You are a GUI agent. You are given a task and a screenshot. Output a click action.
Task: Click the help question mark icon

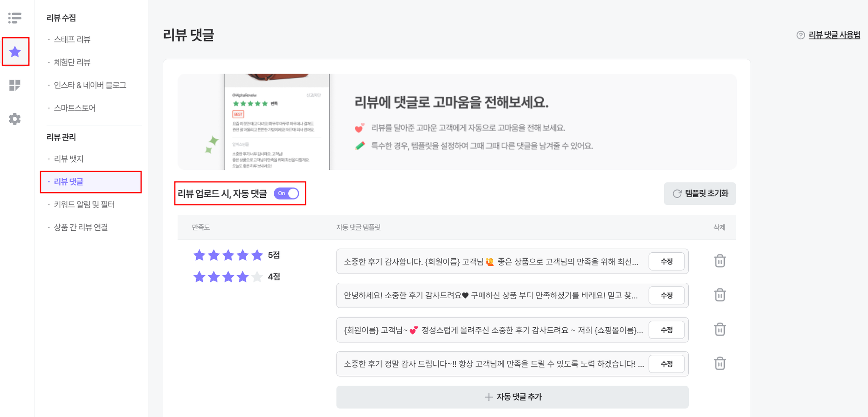(801, 35)
